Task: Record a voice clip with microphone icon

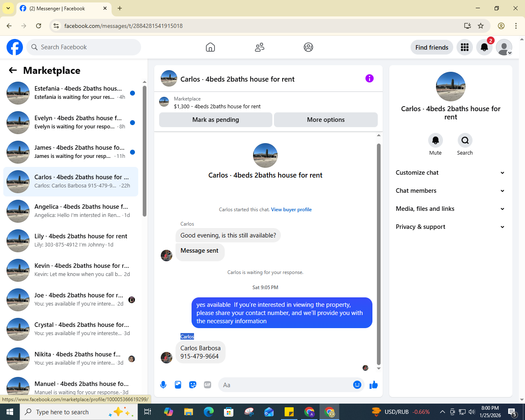Action: tap(163, 385)
